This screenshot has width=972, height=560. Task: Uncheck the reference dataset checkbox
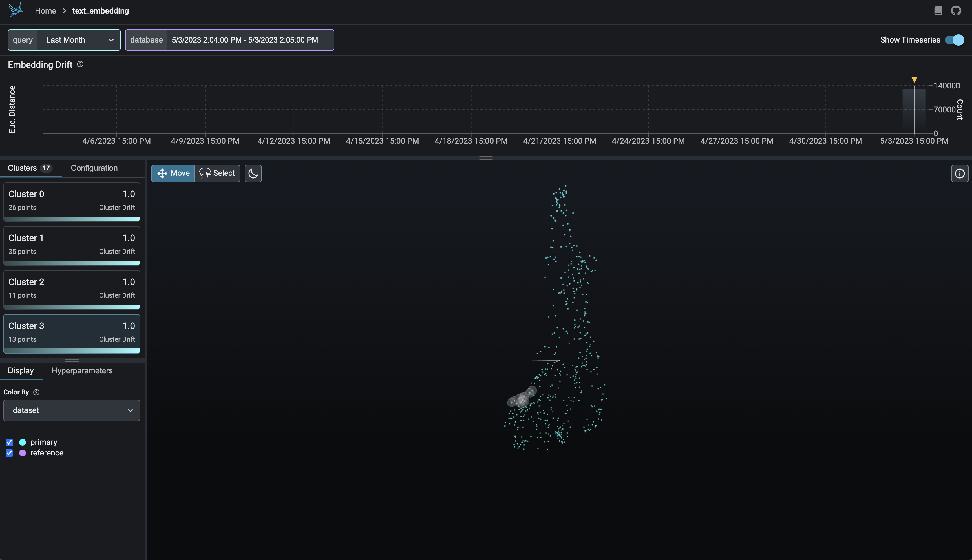(x=10, y=453)
